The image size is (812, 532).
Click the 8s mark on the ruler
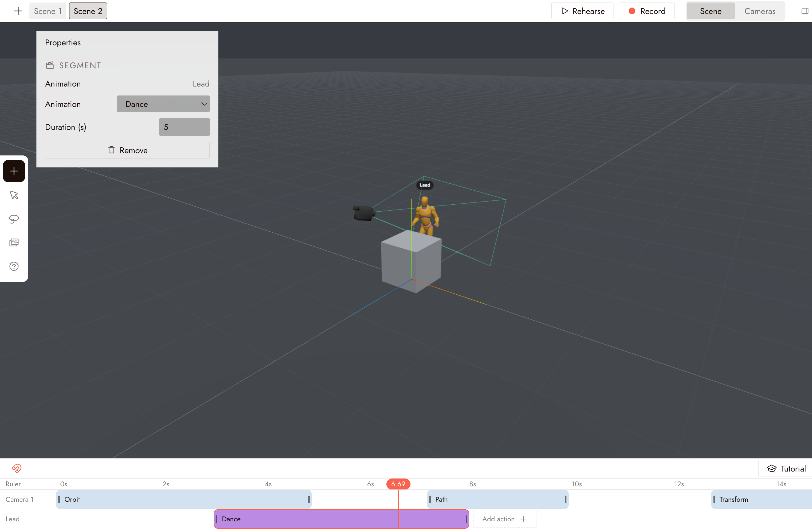tap(473, 484)
